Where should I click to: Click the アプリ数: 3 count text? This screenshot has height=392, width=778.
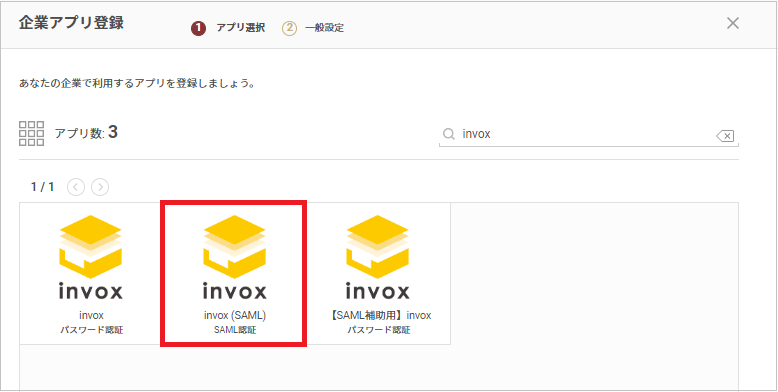pyautogui.click(x=86, y=133)
